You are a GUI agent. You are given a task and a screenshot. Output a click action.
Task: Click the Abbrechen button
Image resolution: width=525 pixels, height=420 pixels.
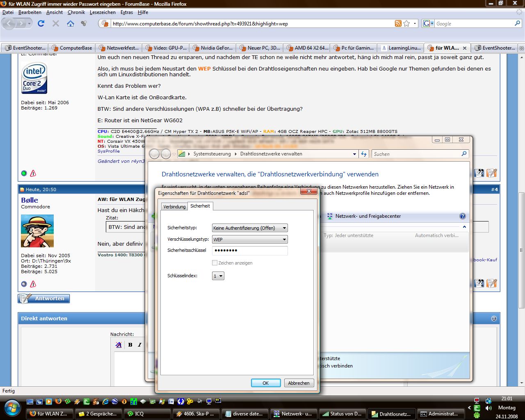[x=299, y=383]
